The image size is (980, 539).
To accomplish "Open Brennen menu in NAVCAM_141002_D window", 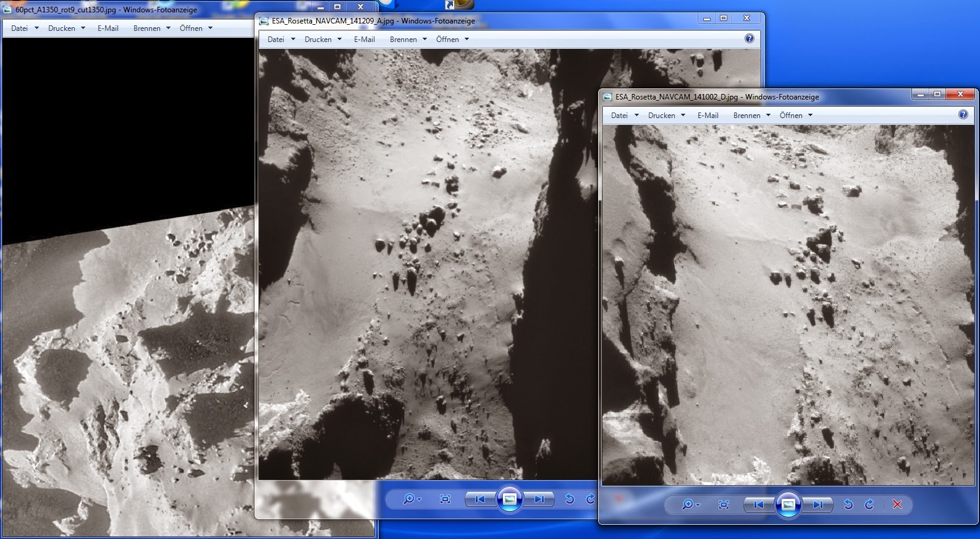I will click(751, 115).
